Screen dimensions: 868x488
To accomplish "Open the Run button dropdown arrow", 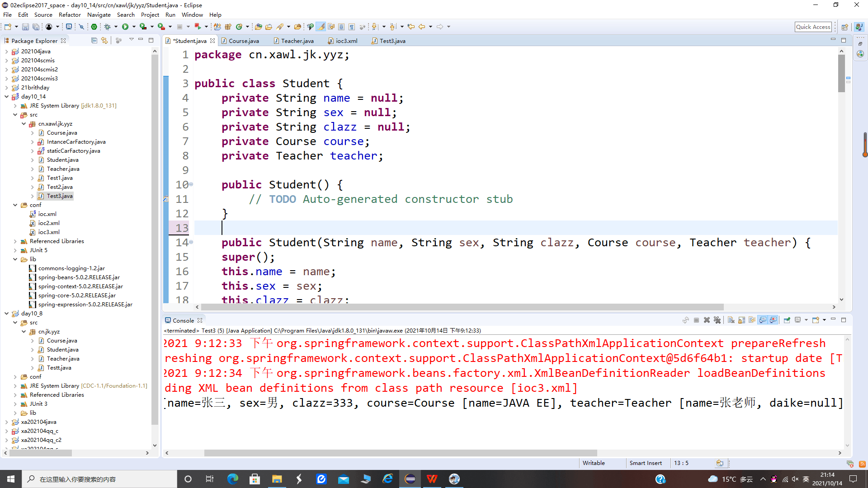I will coord(134,27).
